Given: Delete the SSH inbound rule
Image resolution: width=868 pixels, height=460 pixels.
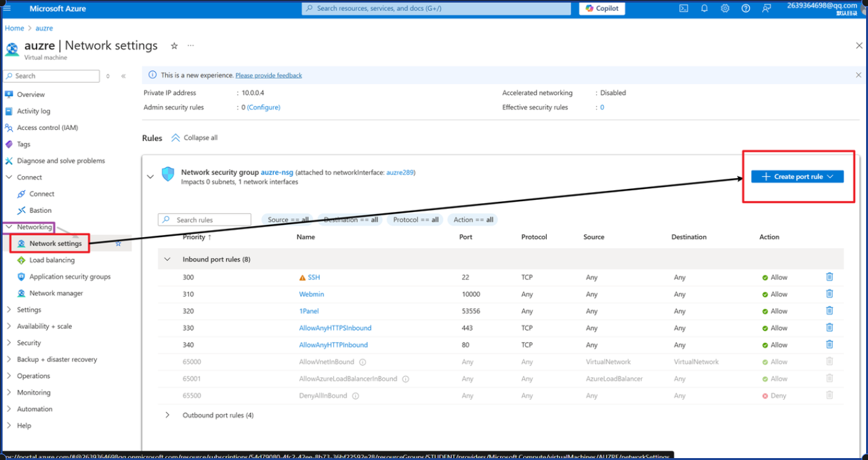Looking at the screenshot, I should coord(830,277).
